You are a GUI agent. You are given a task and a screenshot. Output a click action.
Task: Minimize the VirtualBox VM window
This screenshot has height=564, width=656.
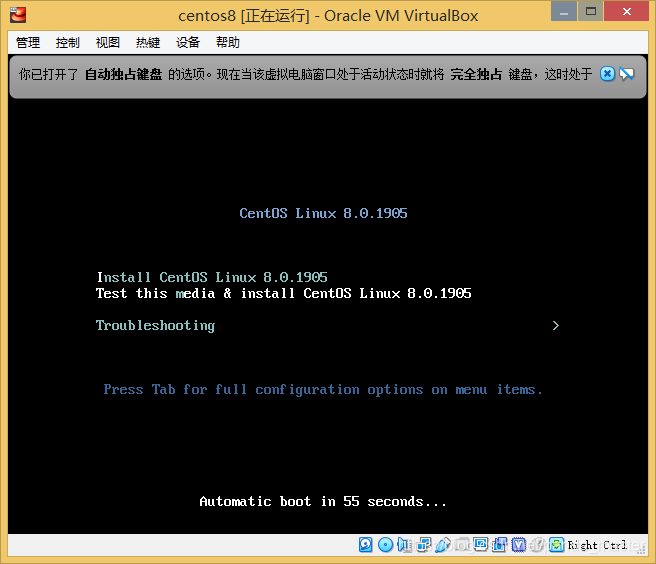point(564,11)
